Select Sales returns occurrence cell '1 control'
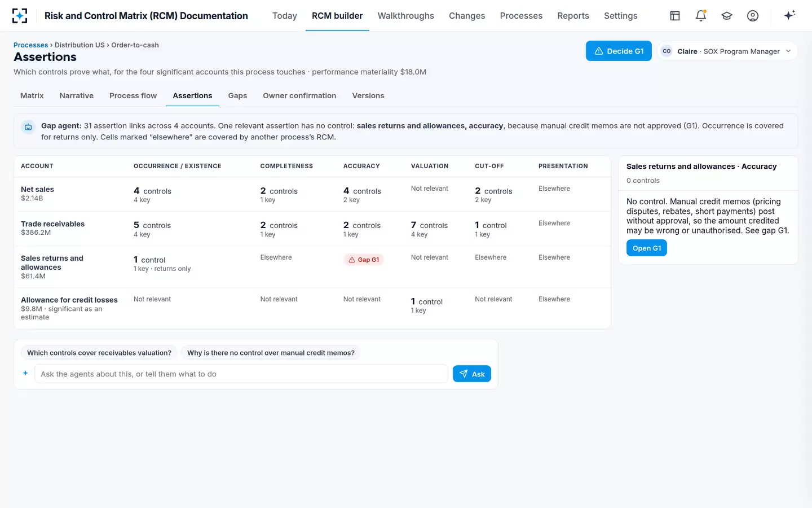Image resolution: width=812 pixels, height=508 pixels. click(162, 264)
